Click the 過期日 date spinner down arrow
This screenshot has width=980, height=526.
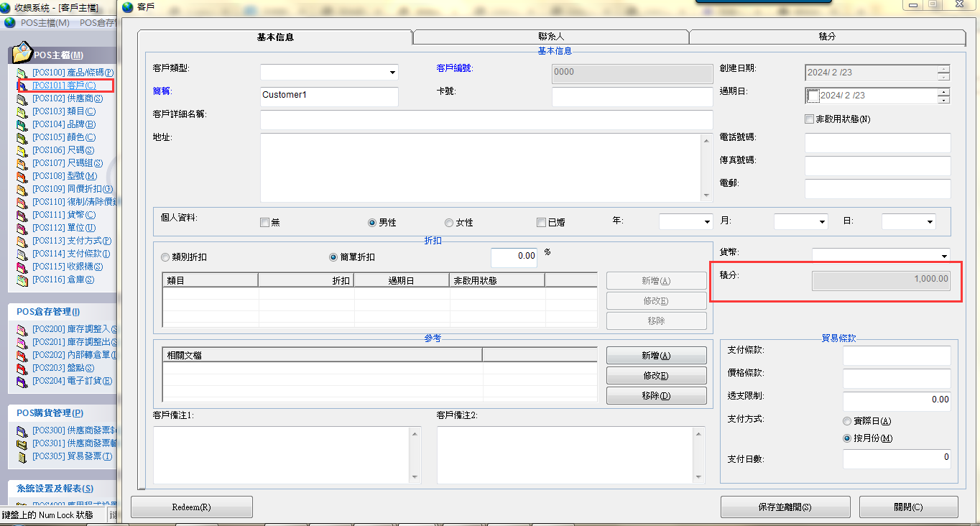click(x=944, y=99)
